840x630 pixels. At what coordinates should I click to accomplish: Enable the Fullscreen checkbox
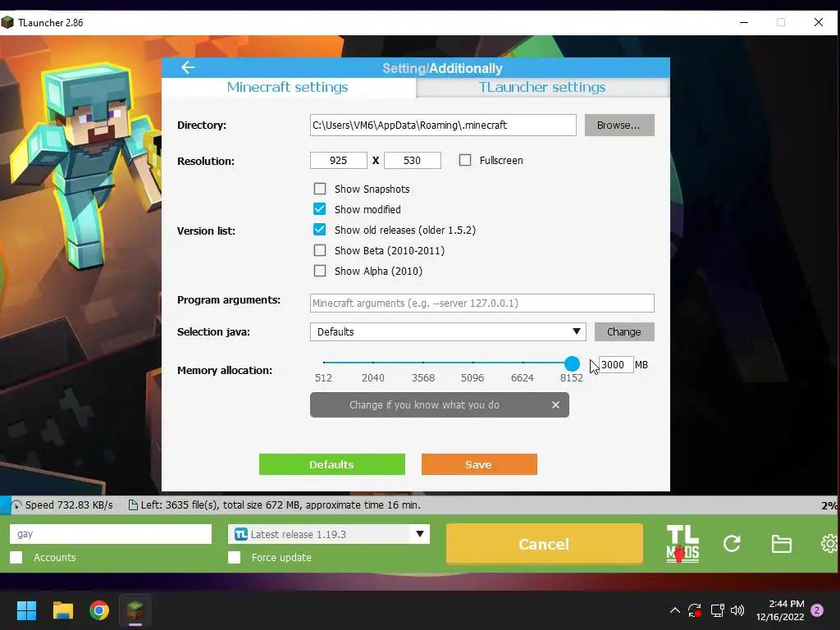[x=465, y=160]
